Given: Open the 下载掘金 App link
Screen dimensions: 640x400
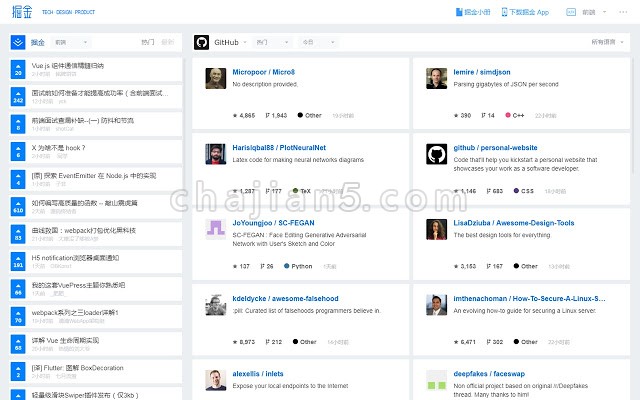Looking at the screenshot, I should pyautogui.click(x=525, y=12).
